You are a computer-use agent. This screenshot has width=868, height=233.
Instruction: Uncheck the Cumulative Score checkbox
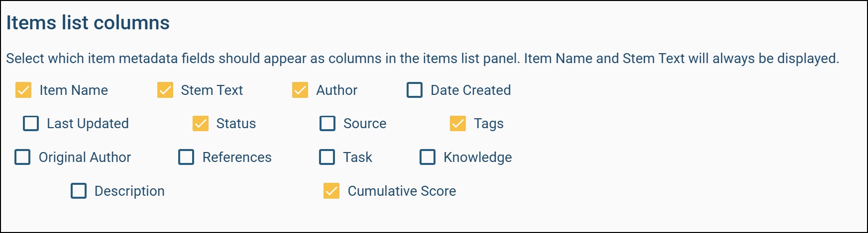pos(331,191)
